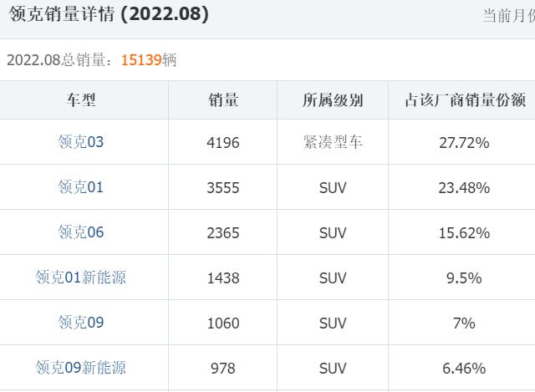Open the 领克03 model link
The height and width of the screenshot is (392, 535).
[80, 142]
